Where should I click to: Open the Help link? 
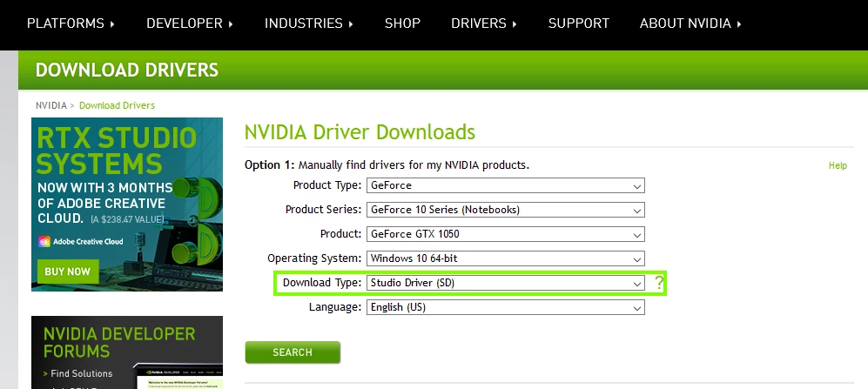tap(838, 165)
